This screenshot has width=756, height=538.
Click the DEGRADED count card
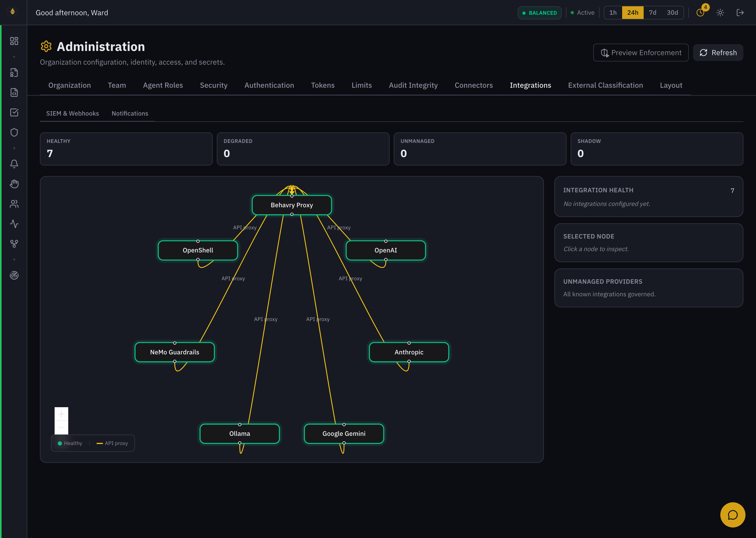click(x=303, y=149)
